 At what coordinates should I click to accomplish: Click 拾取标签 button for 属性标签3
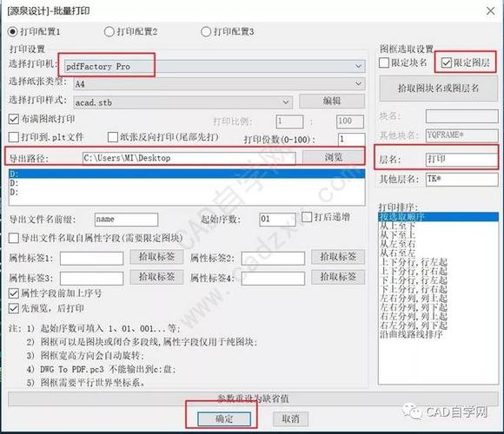point(156,277)
